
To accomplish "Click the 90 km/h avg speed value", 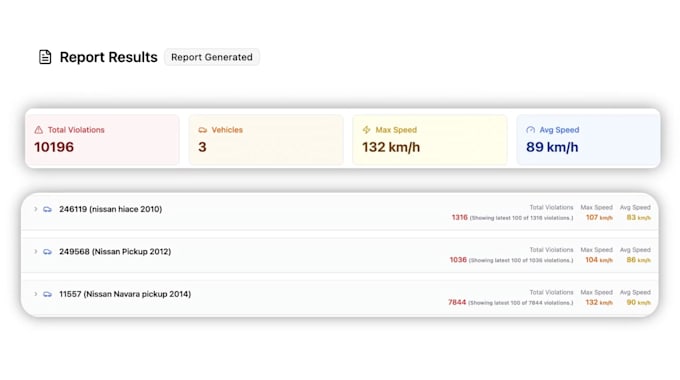I will 638,302.
